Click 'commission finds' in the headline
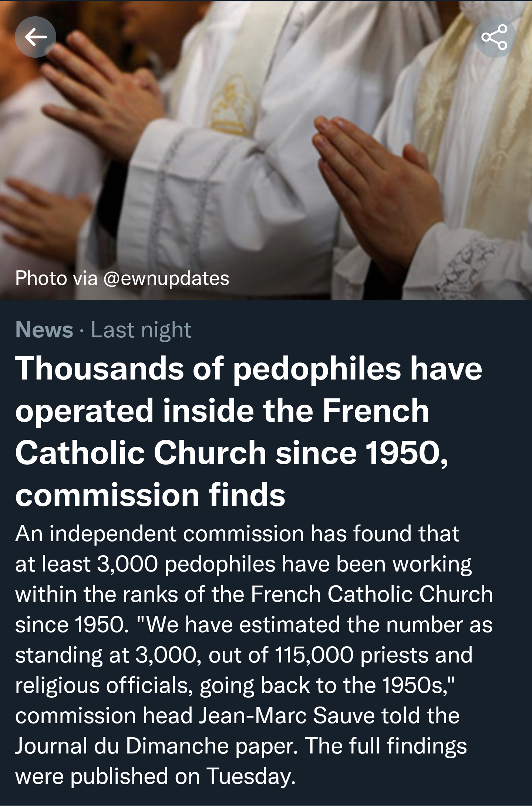 coord(150,495)
